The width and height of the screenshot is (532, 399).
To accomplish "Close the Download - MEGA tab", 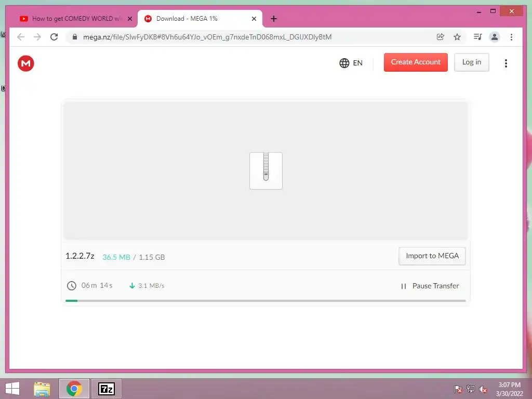I will 254,19.
